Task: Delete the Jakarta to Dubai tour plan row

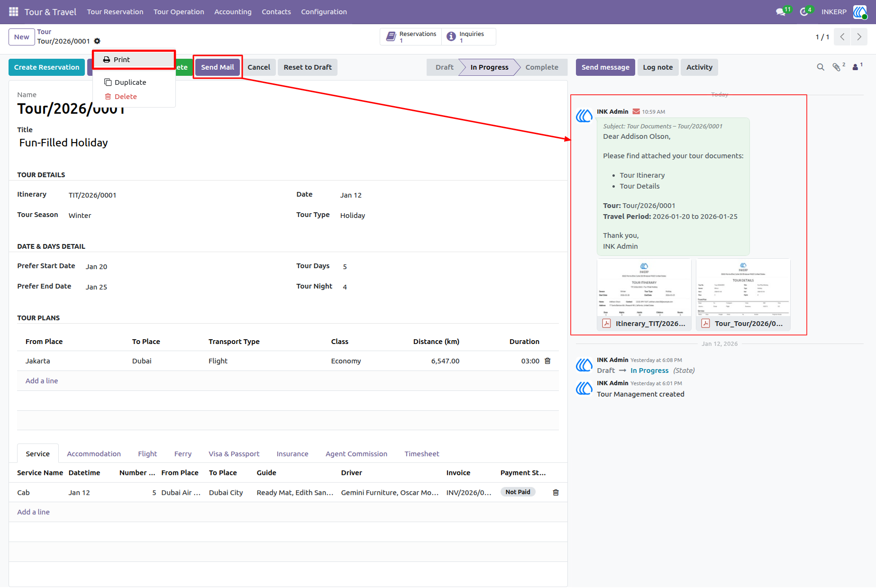Action: pyautogui.click(x=547, y=361)
